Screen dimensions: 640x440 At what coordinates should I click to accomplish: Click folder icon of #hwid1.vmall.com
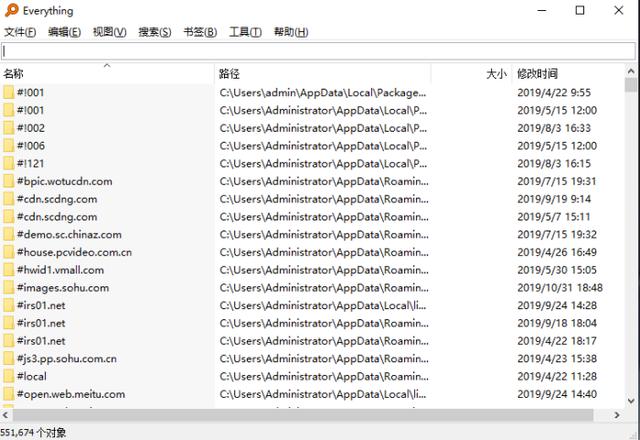9,270
